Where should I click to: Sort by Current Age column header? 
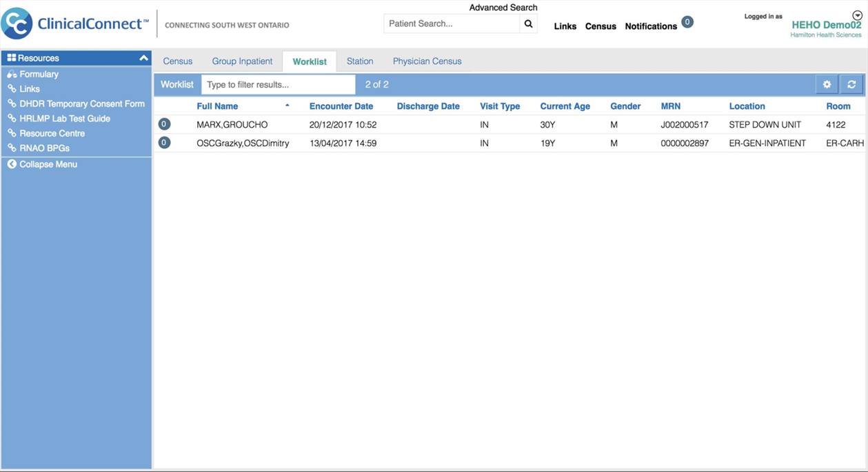565,106
